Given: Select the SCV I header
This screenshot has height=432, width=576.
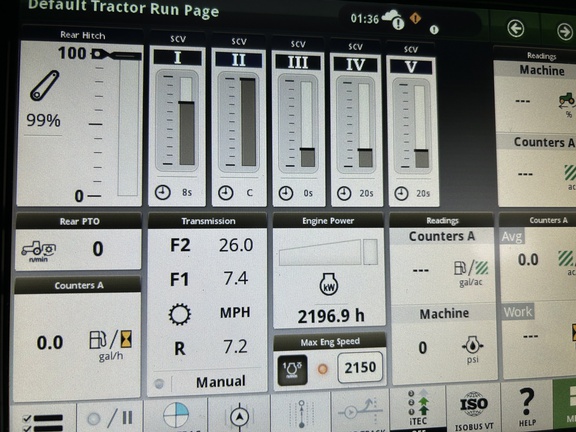Looking at the screenshot, I should pos(177,58).
